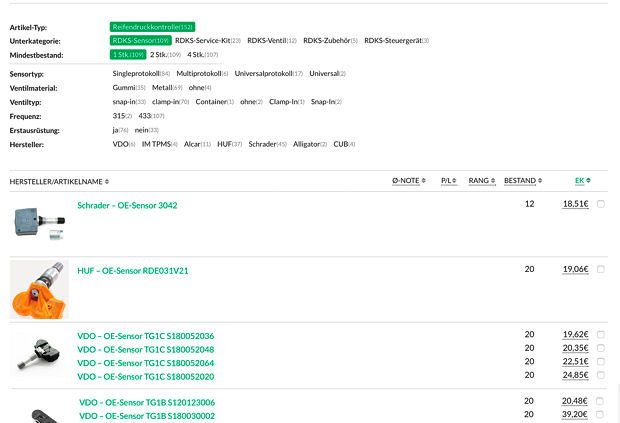620x423 pixels.
Task: Filter sensor type Multiprotokoll
Action: 202,74
